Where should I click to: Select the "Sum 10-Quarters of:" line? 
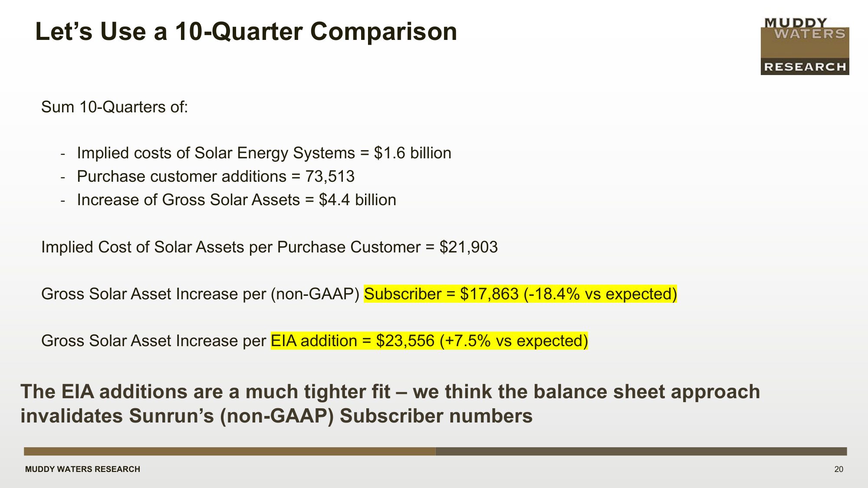coord(115,107)
